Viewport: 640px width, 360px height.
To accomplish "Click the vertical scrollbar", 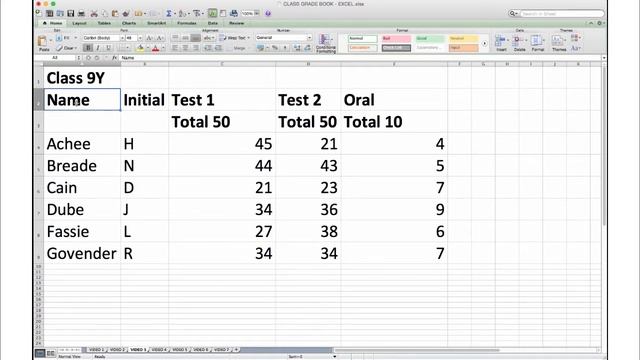I will point(604,147).
